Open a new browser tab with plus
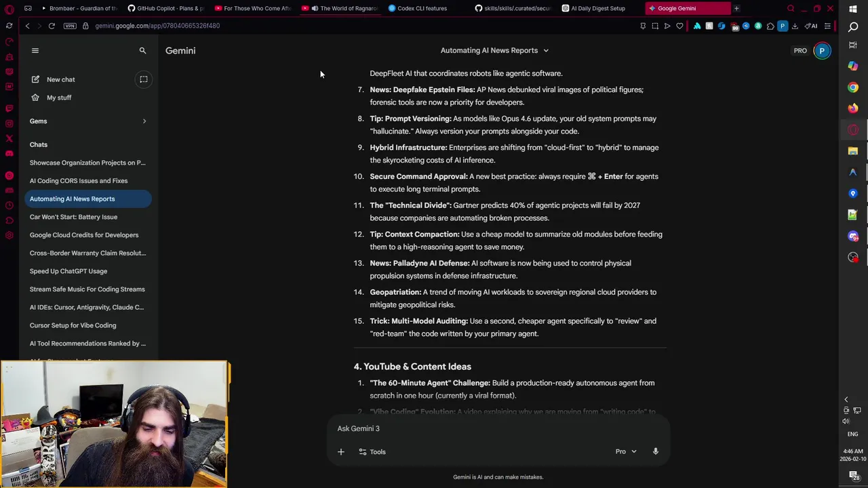Screen dimensions: 868x488 tap(736, 8)
